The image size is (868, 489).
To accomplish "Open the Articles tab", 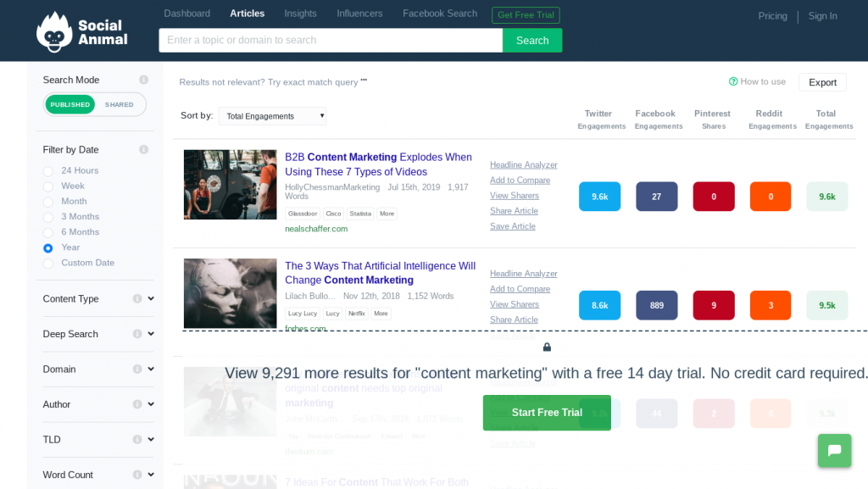I will pos(248,14).
